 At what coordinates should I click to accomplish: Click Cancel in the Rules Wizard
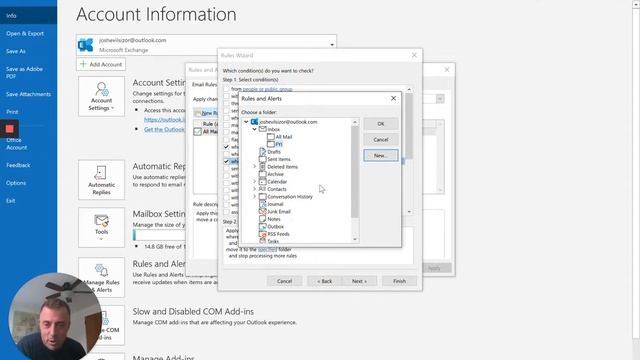click(284, 281)
